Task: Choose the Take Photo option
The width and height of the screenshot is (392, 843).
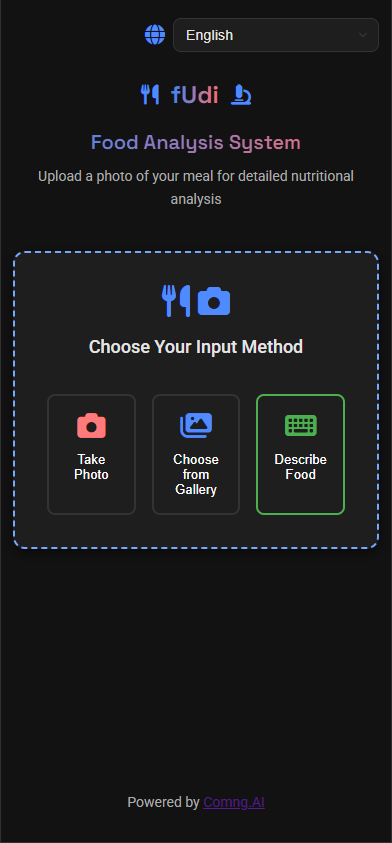Action: coord(91,454)
